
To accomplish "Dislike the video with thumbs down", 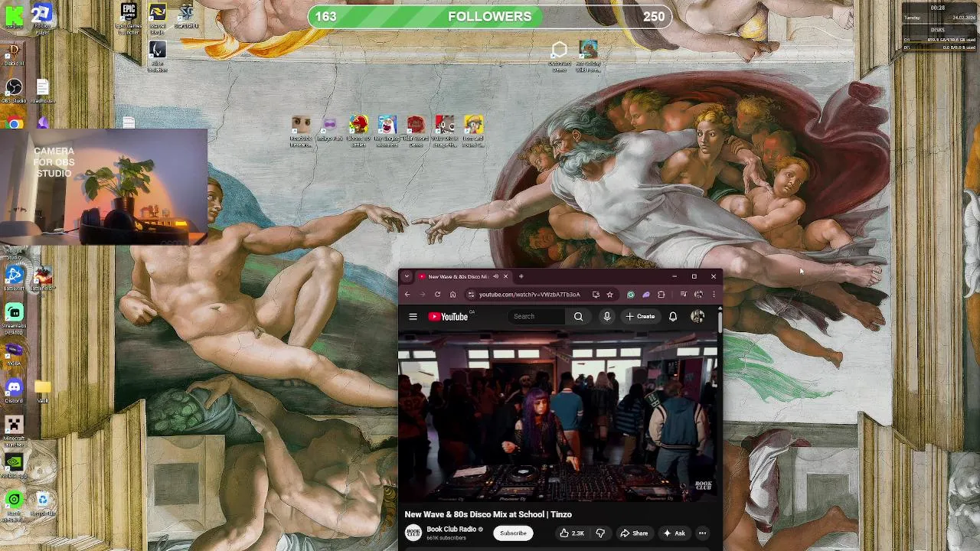I will 600,533.
